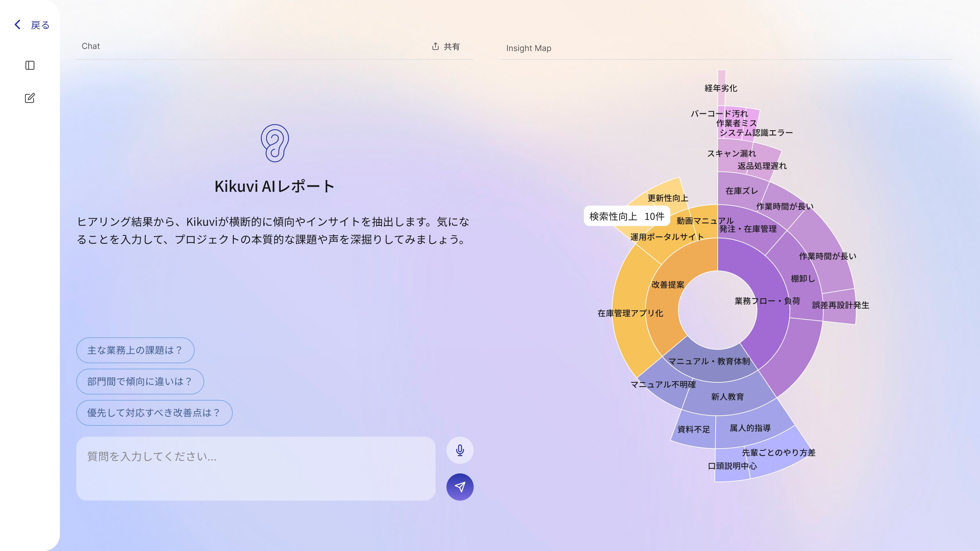Click the Kikuvi ear logo icon
980x551 pixels.
(275, 143)
